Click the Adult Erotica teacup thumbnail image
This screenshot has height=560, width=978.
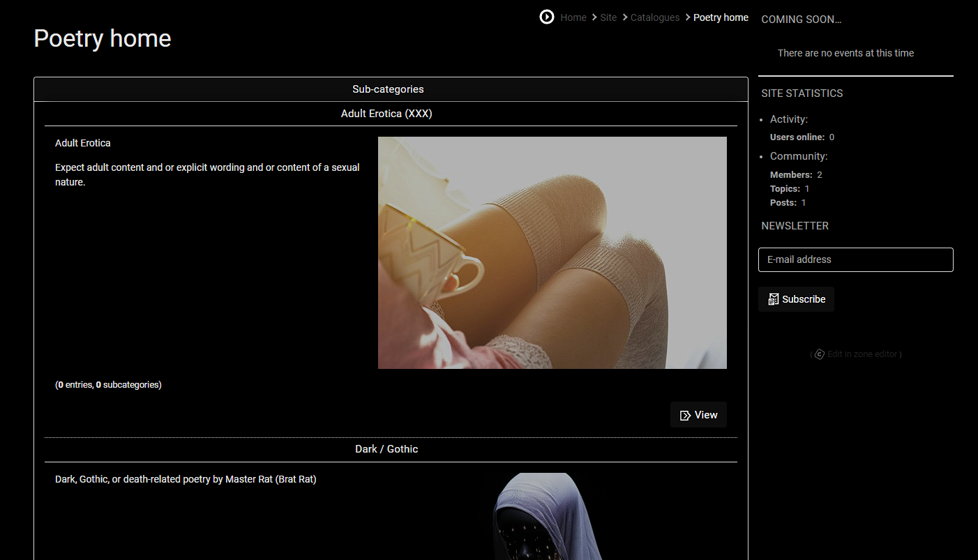552,252
